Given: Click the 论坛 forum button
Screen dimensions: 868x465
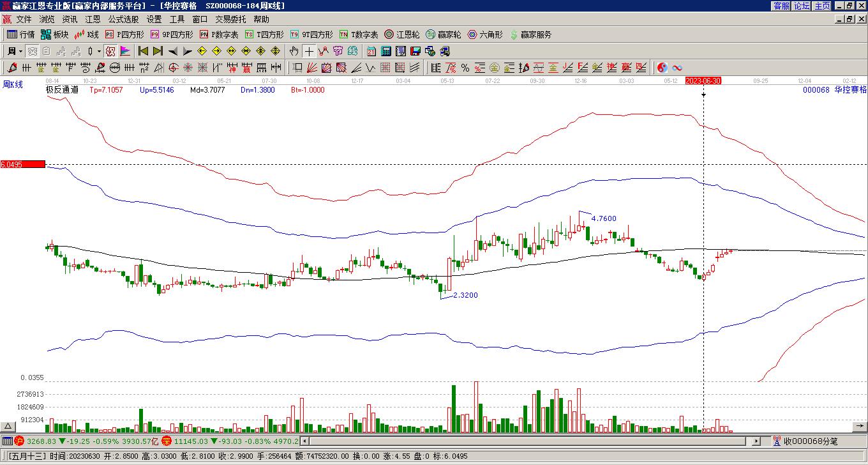Looking at the screenshot, I should tap(802, 6).
